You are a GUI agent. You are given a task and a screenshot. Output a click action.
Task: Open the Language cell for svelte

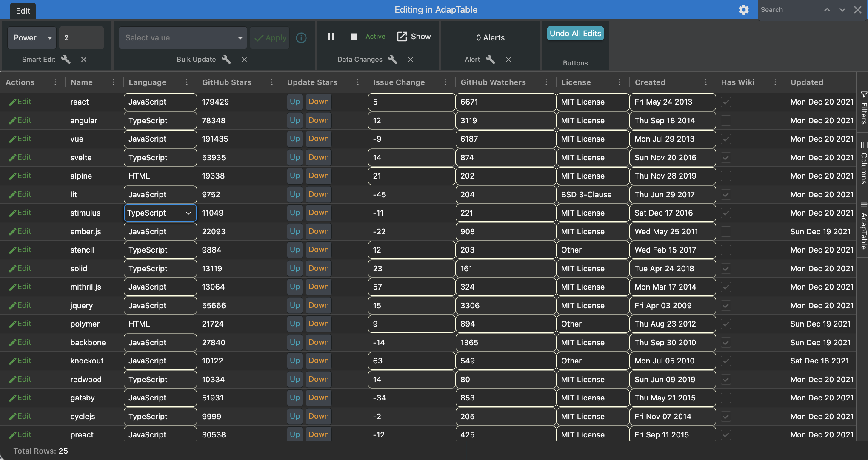(x=160, y=157)
